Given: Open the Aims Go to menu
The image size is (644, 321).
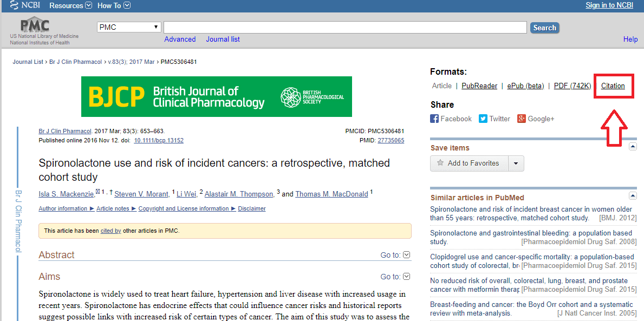Looking at the screenshot, I should click(x=395, y=277).
